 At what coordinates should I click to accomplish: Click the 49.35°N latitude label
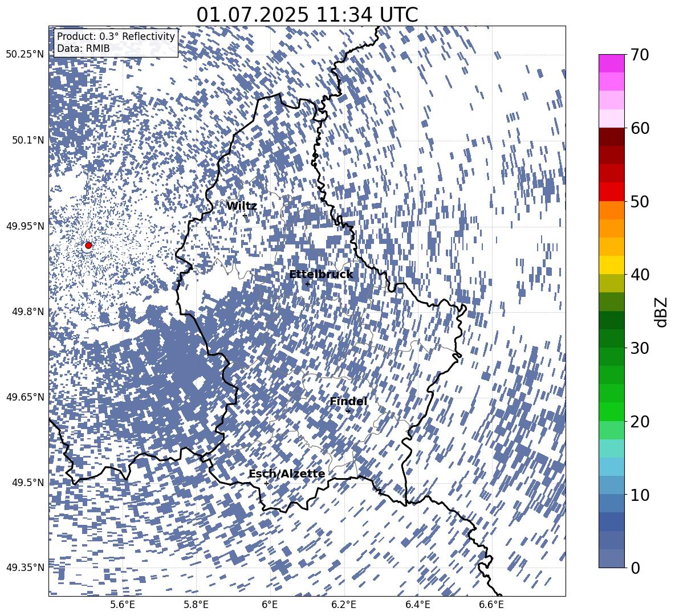point(25,568)
